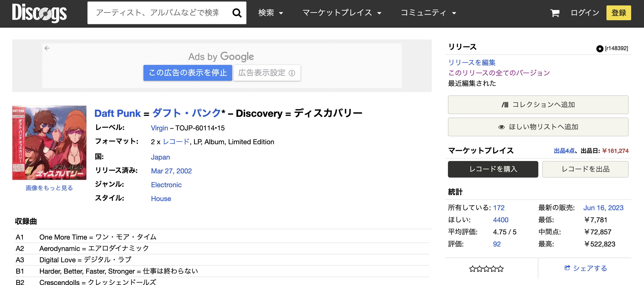
Task: Rate with the first star
Action: click(x=472, y=269)
